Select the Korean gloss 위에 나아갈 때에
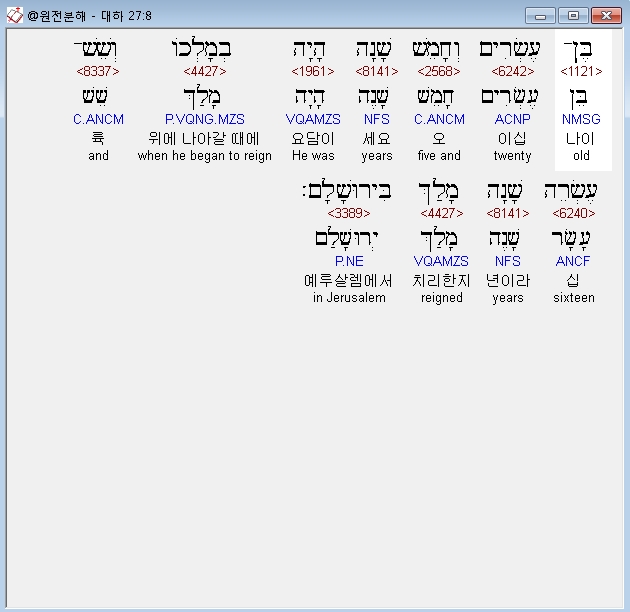This screenshot has height=612, width=630. click(x=204, y=139)
